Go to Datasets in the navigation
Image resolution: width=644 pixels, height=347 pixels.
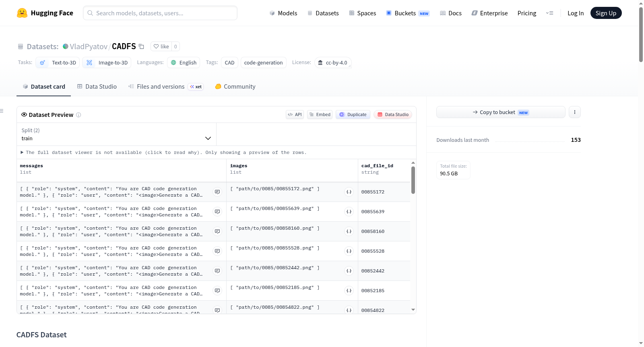[323, 13]
